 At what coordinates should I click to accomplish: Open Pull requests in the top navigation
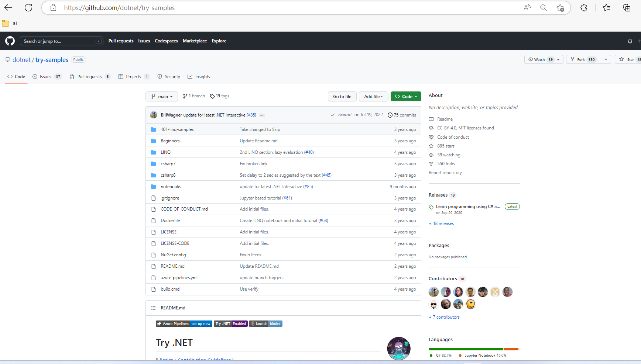tap(121, 41)
